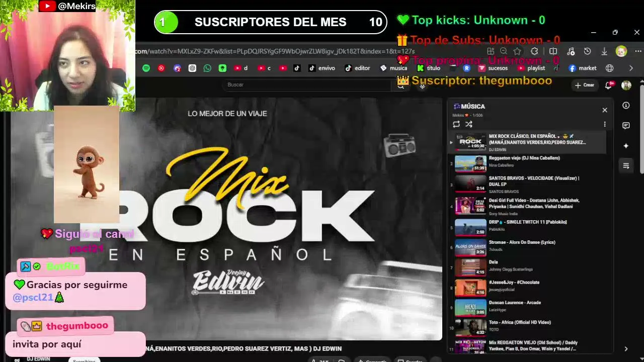
Task: Click the YouTube Crear button
Action: [x=585, y=85]
